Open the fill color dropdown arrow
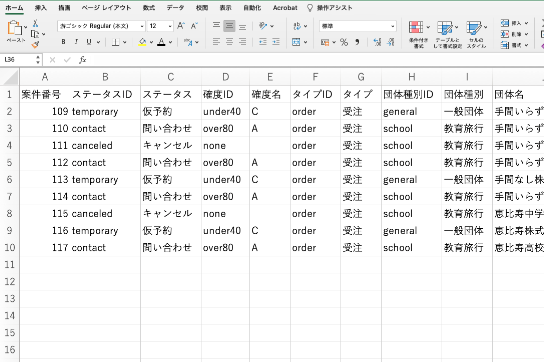The height and width of the screenshot is (362, 544). pyautogui.click(x=151, y=42)
